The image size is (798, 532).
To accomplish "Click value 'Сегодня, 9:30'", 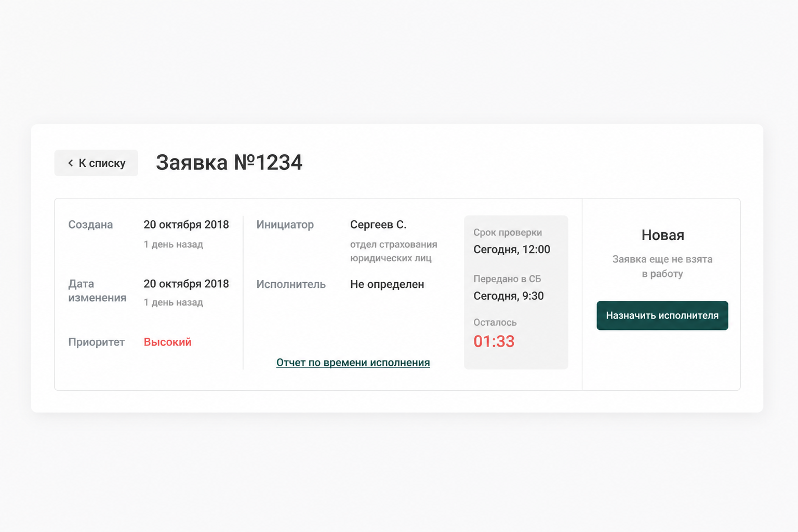I will [509, 296].
